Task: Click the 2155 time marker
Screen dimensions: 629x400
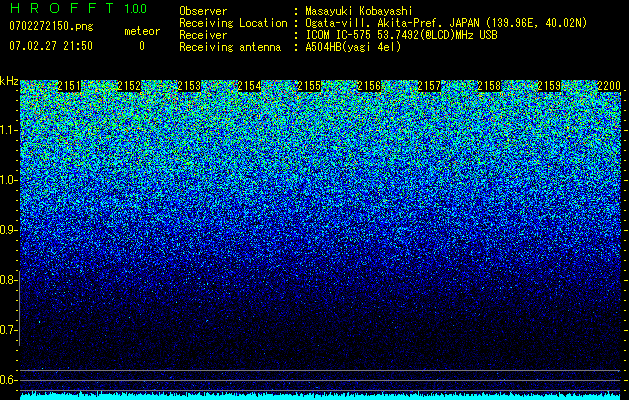Action: [309, 86]
